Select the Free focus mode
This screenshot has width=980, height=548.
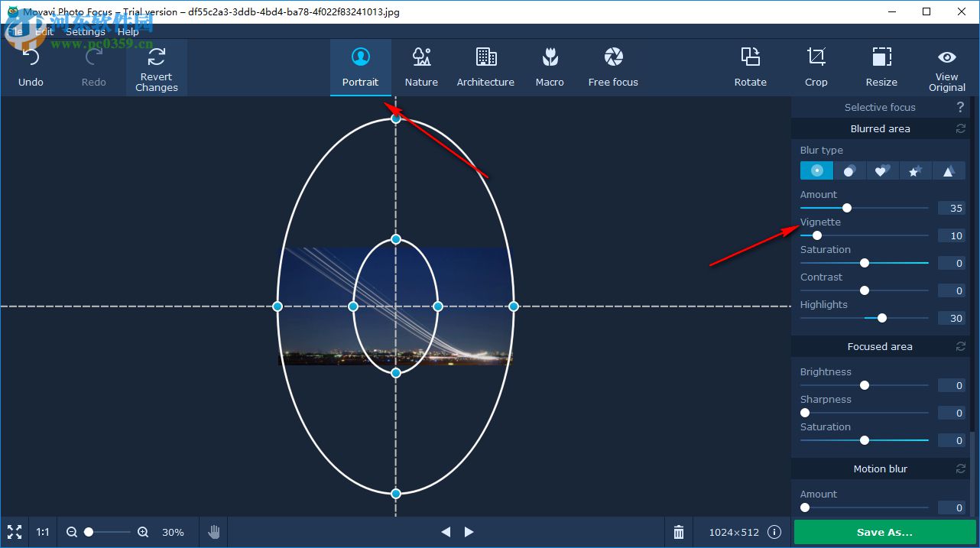tap(613, 67)
